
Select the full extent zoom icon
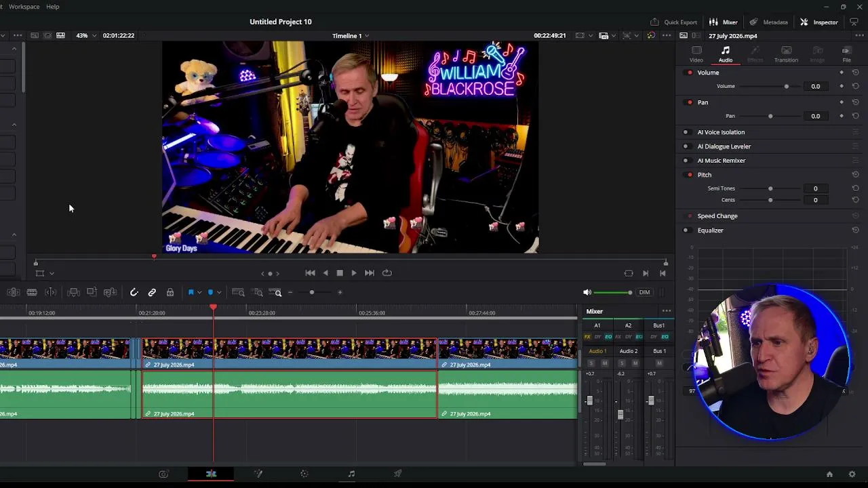238,292
